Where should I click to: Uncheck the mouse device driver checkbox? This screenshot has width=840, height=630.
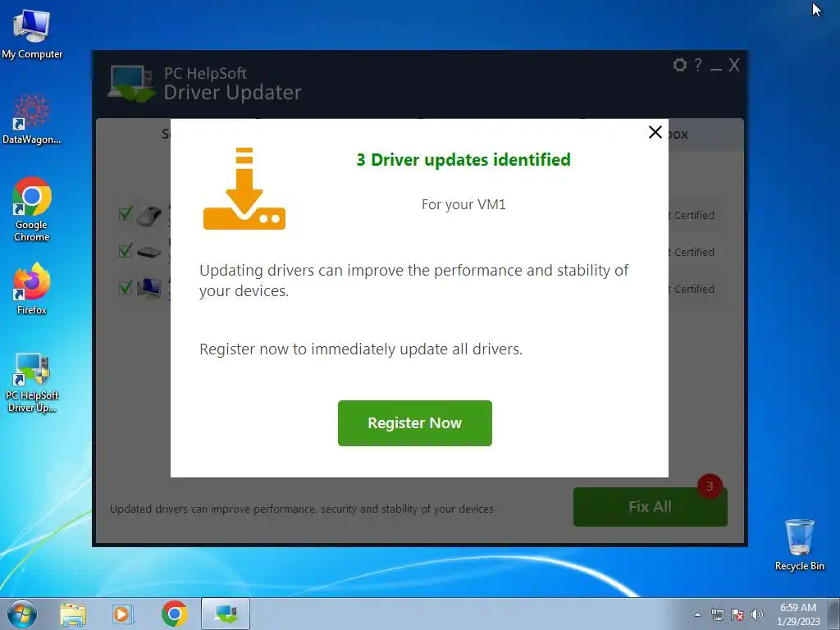point(126,214)
